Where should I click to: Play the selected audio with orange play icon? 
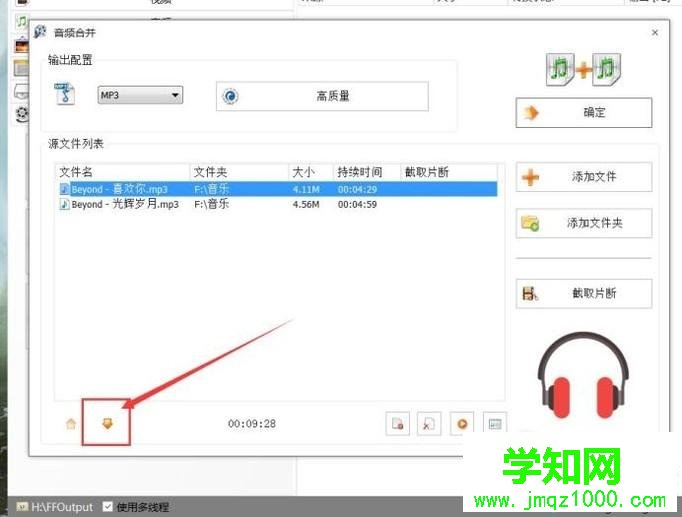[462, 424]
